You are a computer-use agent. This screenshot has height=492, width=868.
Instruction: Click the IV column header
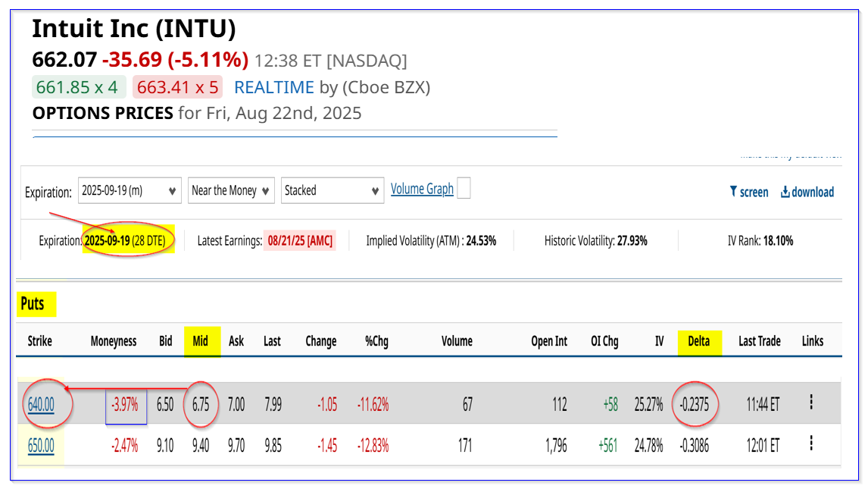(x=659, y=341)
